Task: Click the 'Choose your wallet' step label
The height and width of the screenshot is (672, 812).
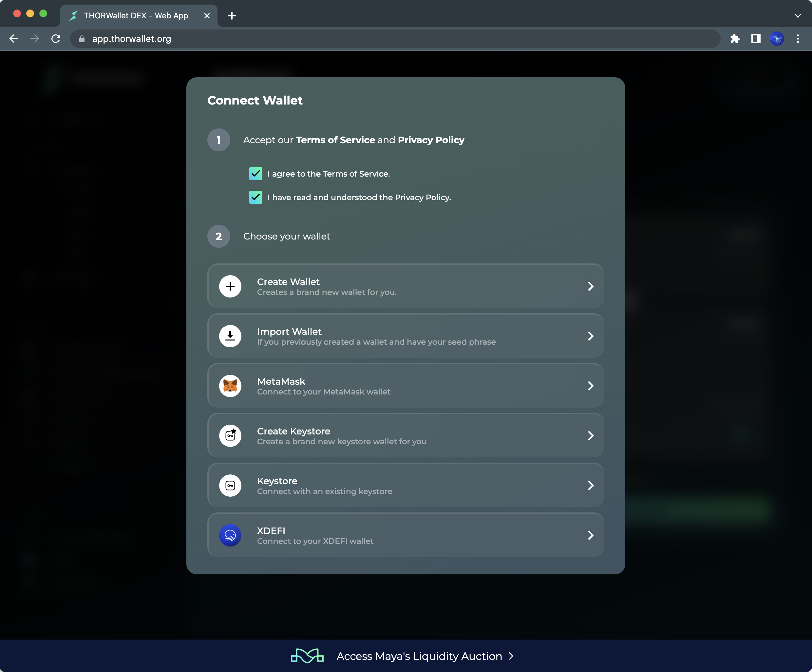Action: pos(287,236)
